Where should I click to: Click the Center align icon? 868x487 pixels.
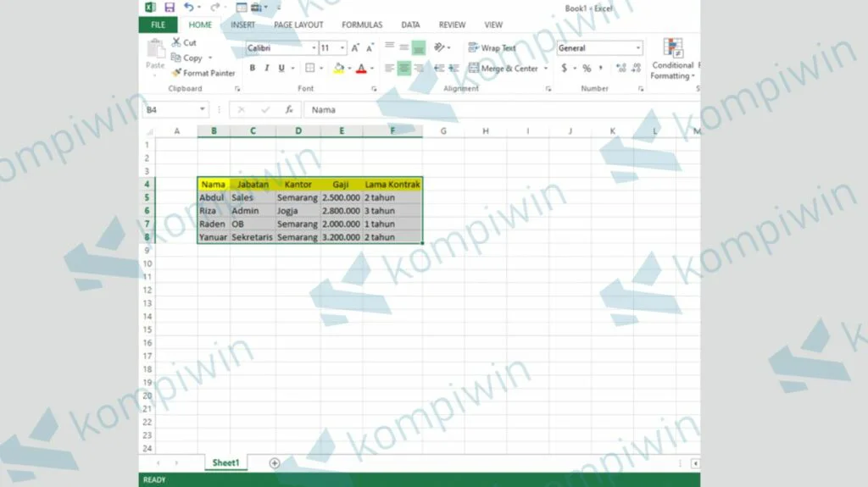tap(403, 69)
